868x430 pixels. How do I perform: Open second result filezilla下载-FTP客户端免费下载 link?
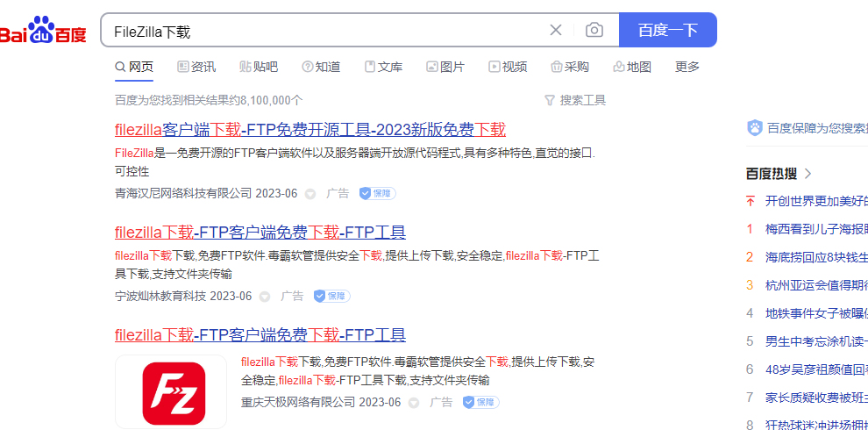(260, 233)
